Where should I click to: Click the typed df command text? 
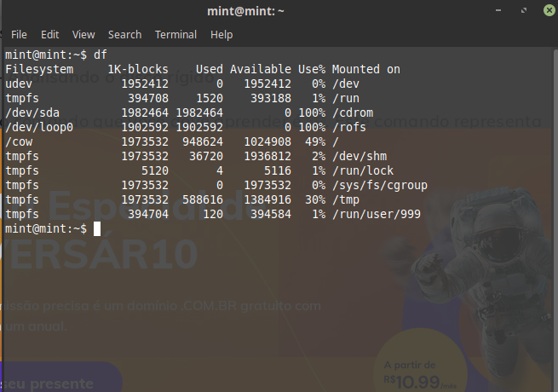[101, 53]
